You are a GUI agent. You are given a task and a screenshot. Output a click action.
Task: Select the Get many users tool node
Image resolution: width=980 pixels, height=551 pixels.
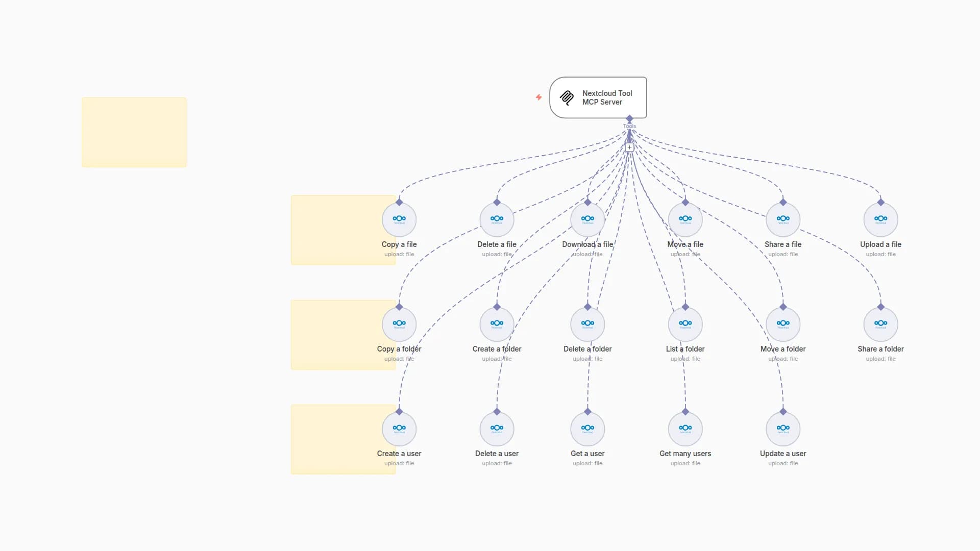pos(685,429)
